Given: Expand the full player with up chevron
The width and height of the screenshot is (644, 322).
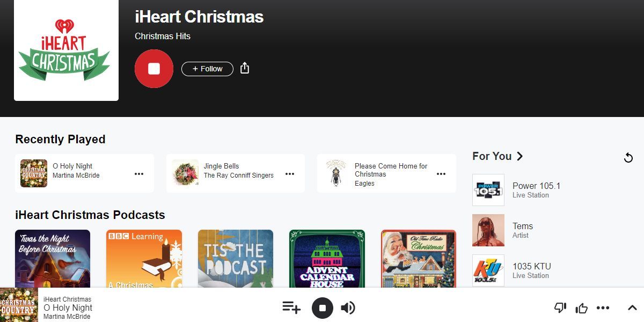Looking at the screenshot, I should 632,308.
